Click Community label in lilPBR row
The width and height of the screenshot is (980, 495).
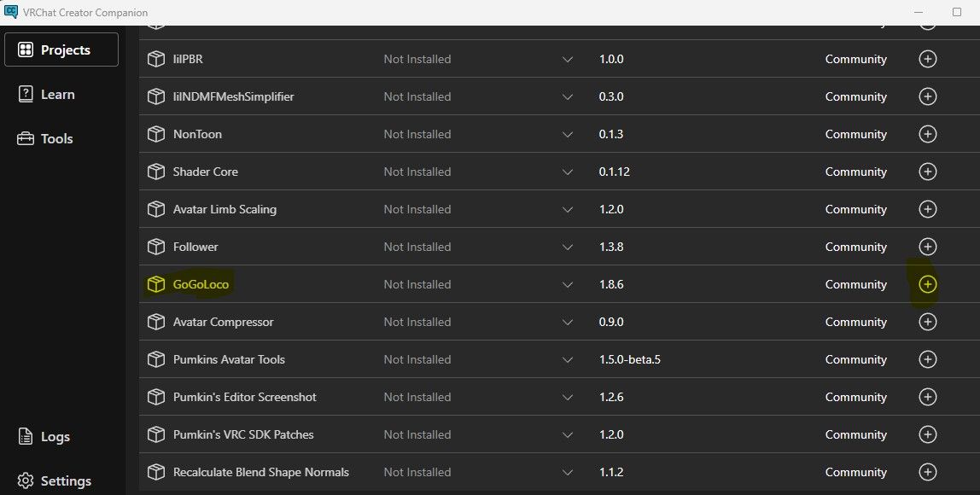point(855,60)
